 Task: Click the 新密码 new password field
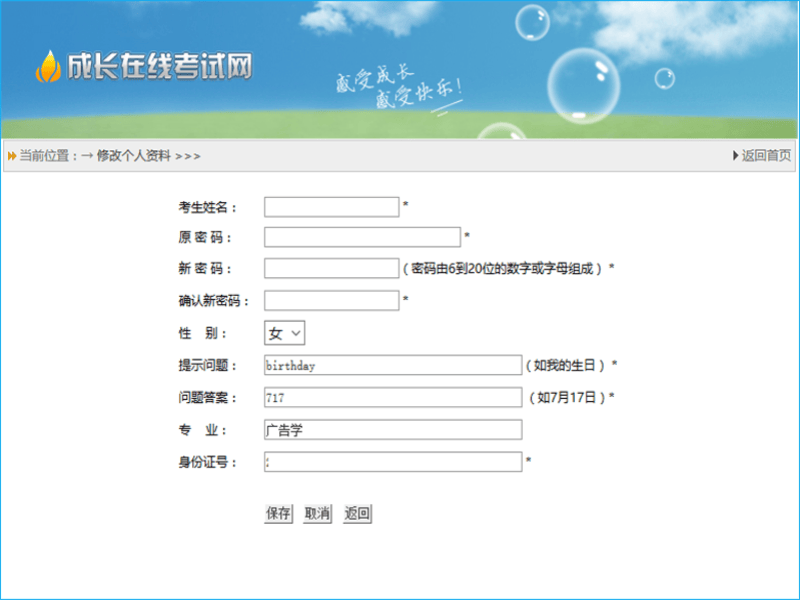coord(330,268)
